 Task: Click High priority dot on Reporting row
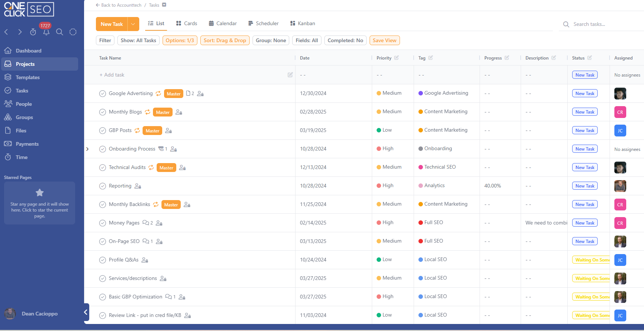tap(379, 186)
